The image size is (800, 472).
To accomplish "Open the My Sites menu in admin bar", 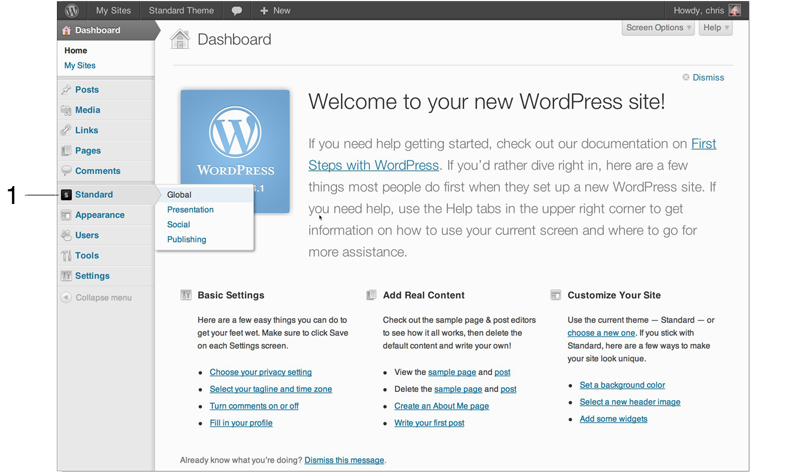I will click(113, 10).
